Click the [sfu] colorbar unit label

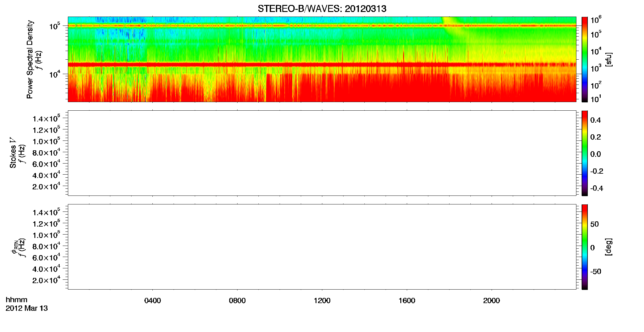click(608, 59)
